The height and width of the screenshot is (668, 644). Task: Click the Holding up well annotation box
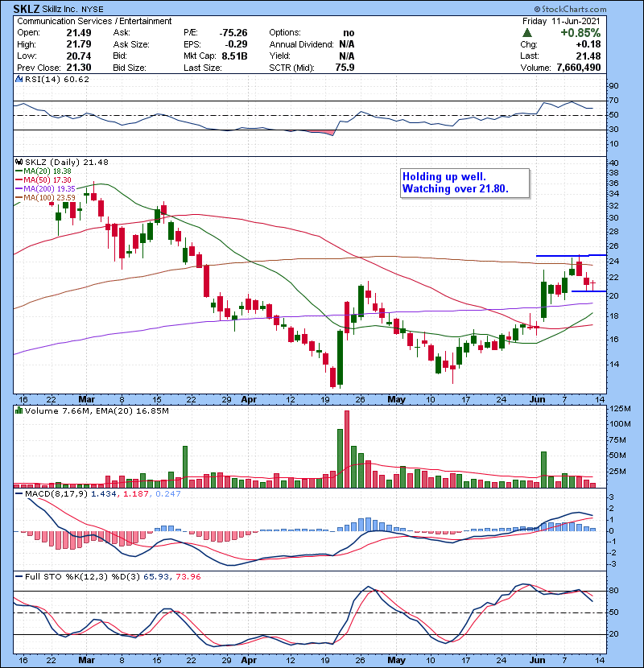click(465, 183)
